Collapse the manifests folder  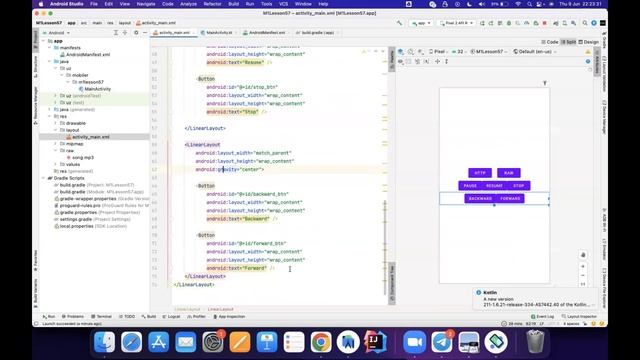pos(50,48)
